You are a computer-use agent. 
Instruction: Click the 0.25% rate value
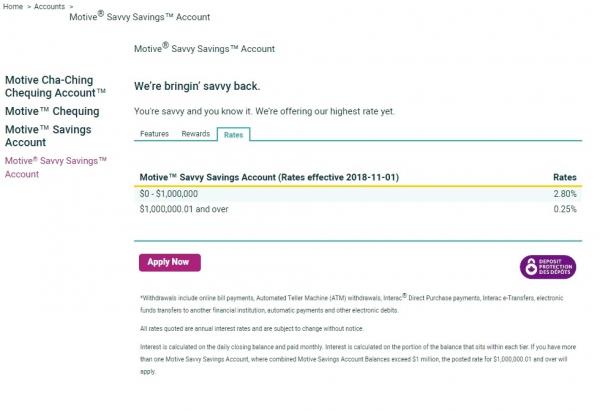pos(564,208)
